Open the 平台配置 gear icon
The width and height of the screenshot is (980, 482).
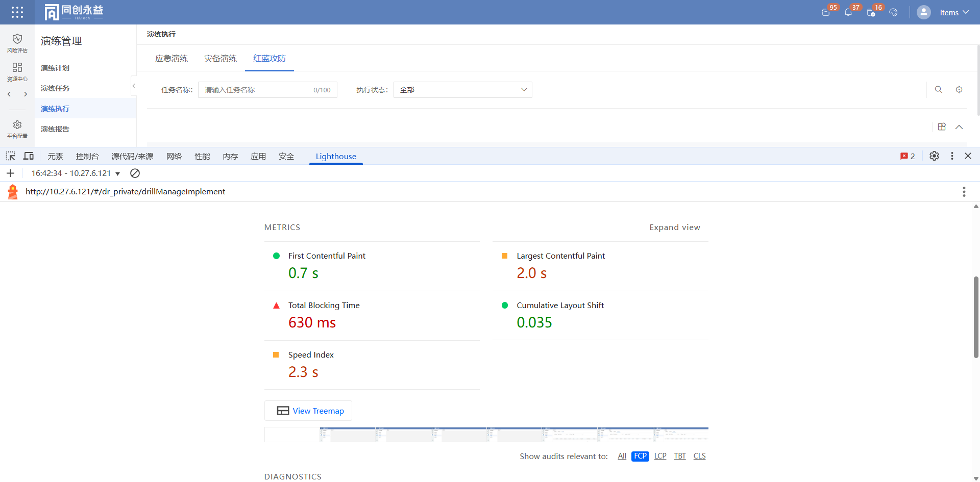[x=17, y=129]
